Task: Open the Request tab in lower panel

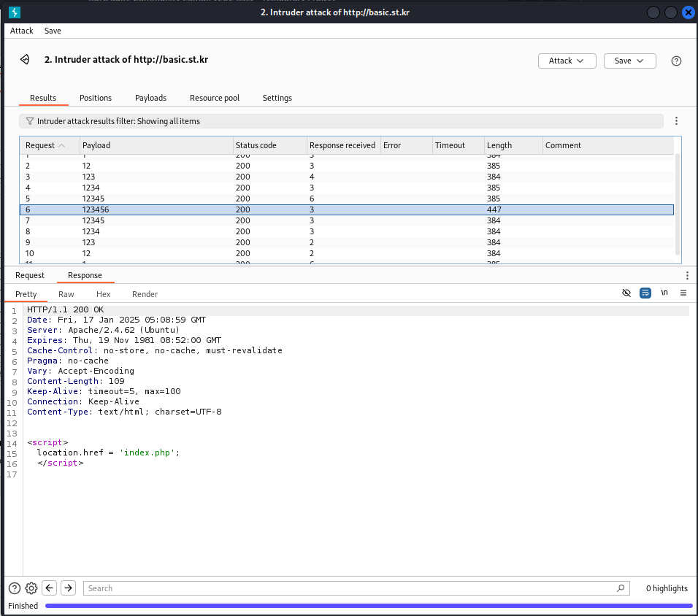Action: (30, 275)
